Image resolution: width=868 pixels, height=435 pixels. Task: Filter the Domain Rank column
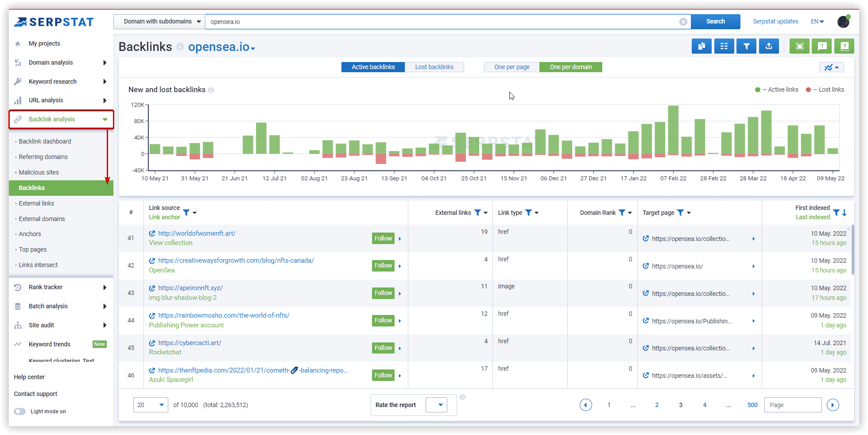click(622, 213)
